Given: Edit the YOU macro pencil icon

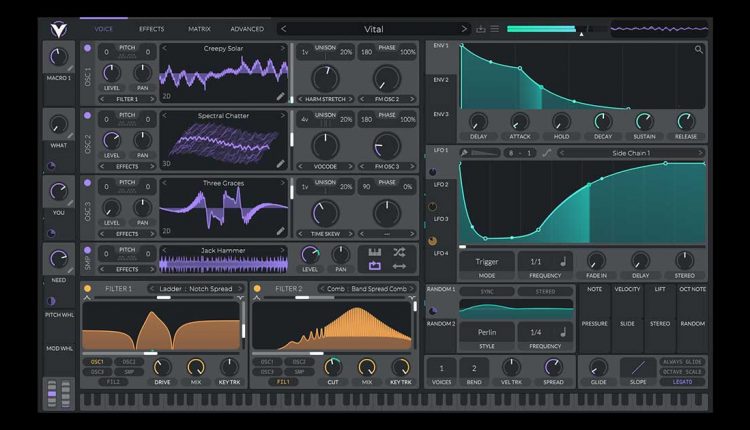Looking at the screenshot, I should (x=70, y=204).
